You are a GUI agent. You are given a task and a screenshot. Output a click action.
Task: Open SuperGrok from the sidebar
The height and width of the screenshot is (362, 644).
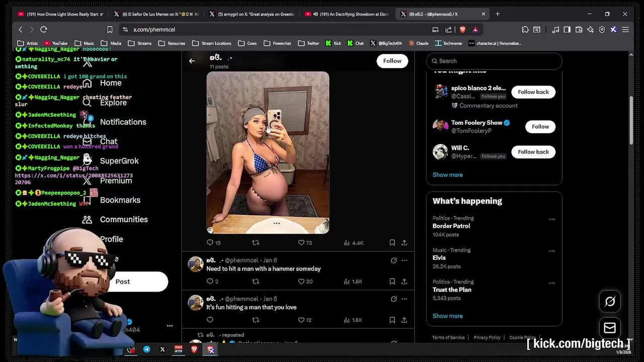tap(111, 161)
